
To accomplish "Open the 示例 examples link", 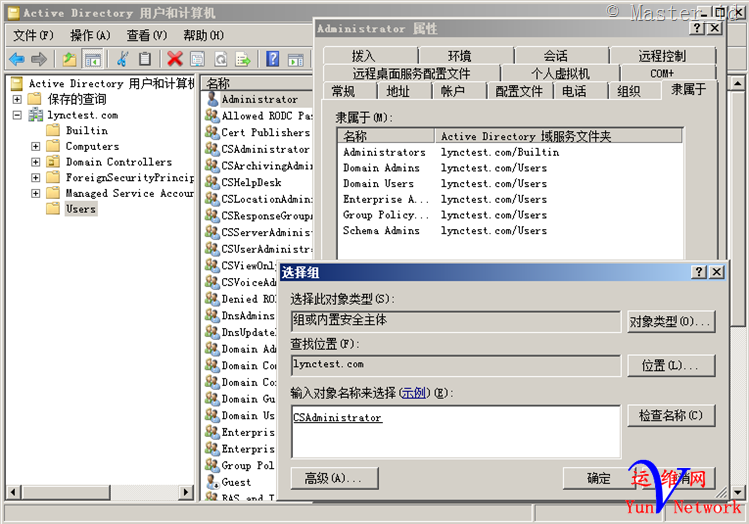I will (x=413, y=393).
